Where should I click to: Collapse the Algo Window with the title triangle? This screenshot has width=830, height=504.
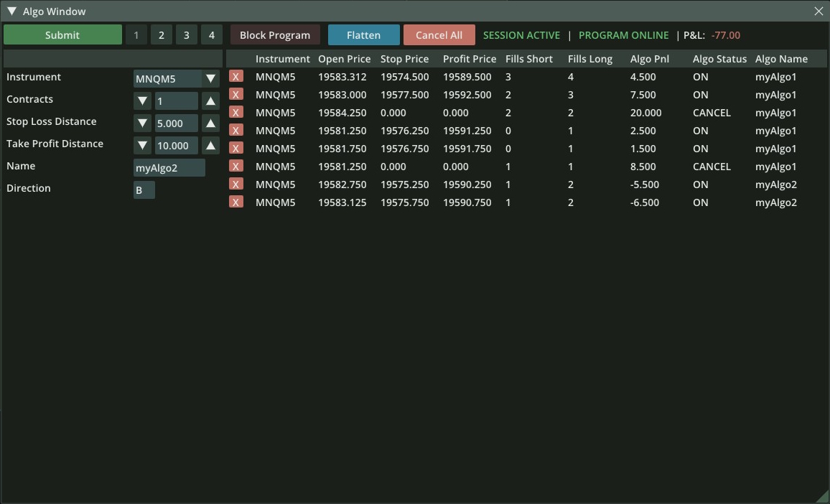[11, 11]
